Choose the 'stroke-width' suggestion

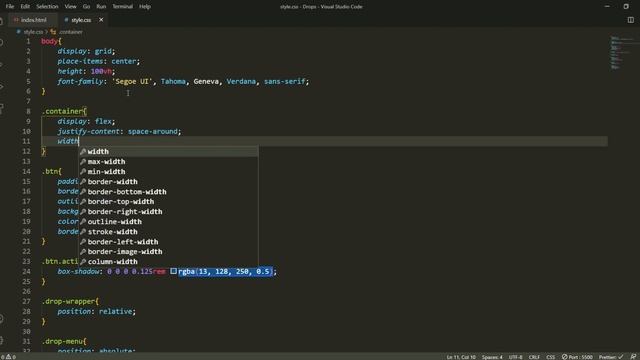[168, 231]
